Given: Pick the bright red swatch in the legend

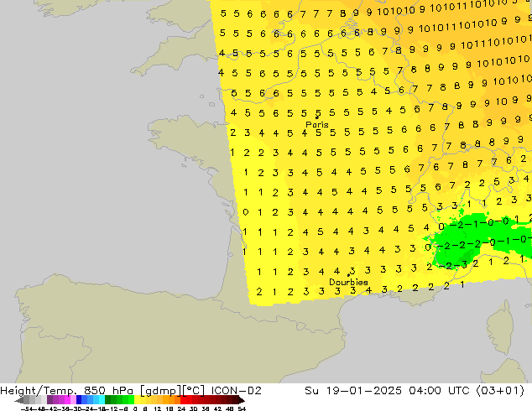Looking at the screenshot, I should pyautogui.click(x=183, y=400).
